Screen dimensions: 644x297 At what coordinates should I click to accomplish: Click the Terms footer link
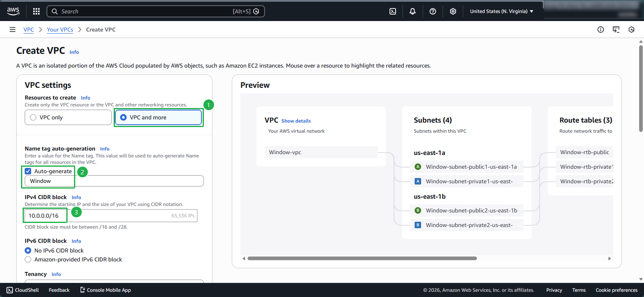tap(579, 290)
